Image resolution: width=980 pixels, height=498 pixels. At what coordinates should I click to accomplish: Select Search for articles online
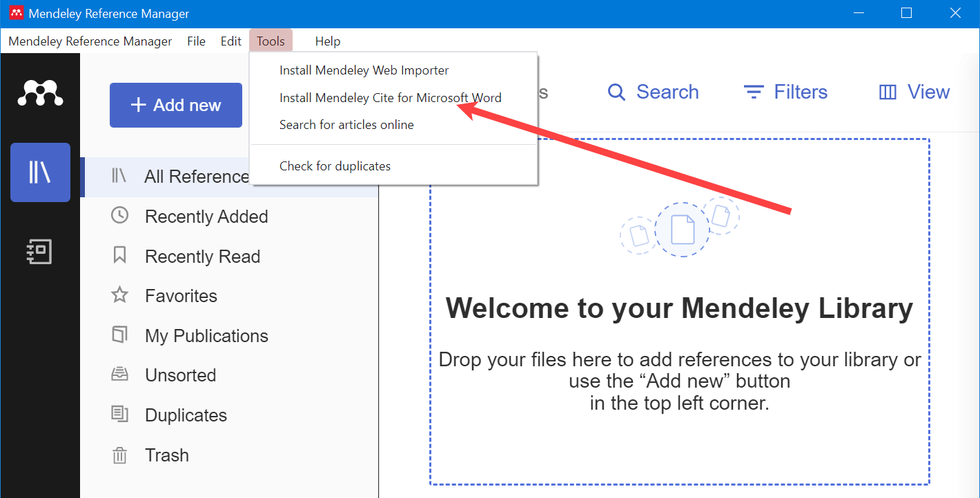tap(346, 124)
